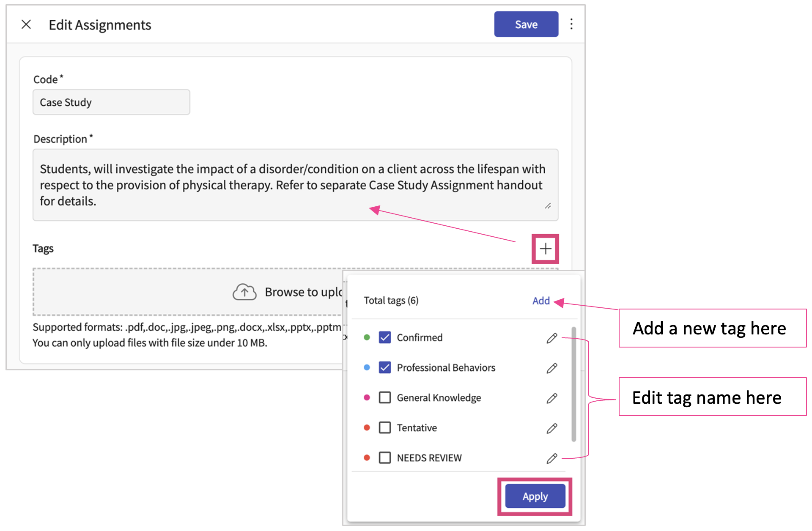Screen dimensions: 812x531
Task: Click pencil icon for Professional Behaviors tag
Action: [x=551, y=368]
